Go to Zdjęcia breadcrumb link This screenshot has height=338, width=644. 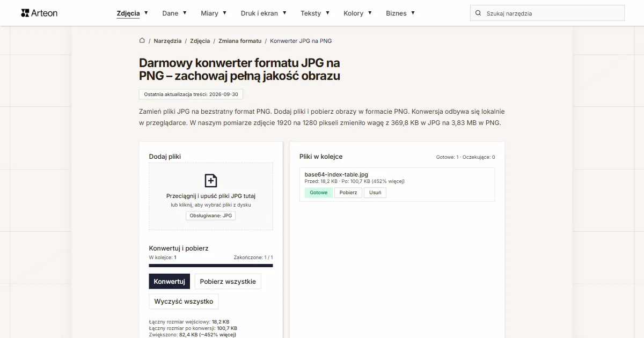point(200,41)
